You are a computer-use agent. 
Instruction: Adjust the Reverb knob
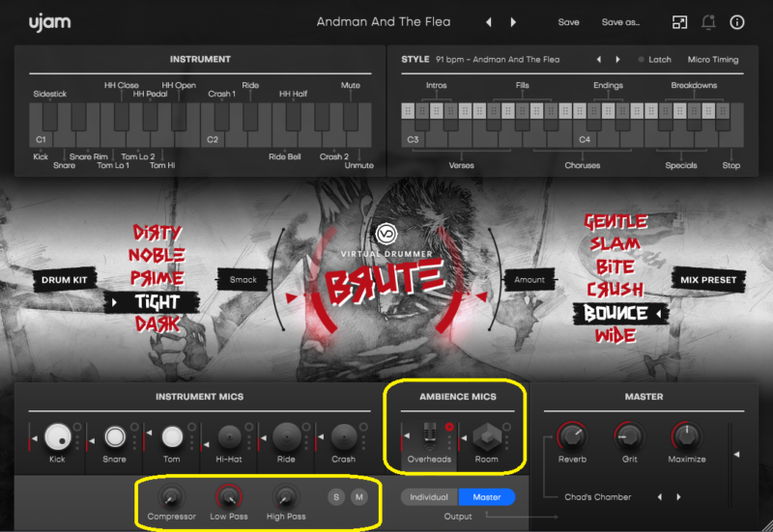(x=572, y=436)
